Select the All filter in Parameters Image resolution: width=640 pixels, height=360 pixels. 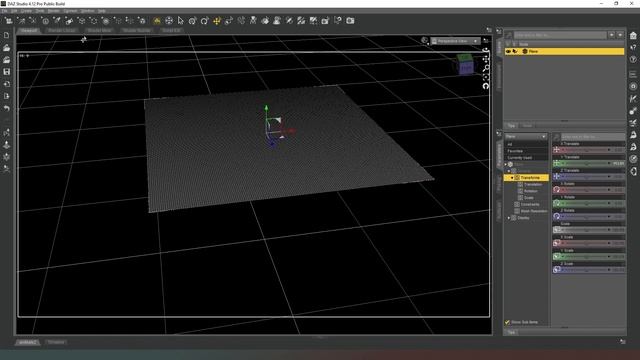[x=527, y=144]
